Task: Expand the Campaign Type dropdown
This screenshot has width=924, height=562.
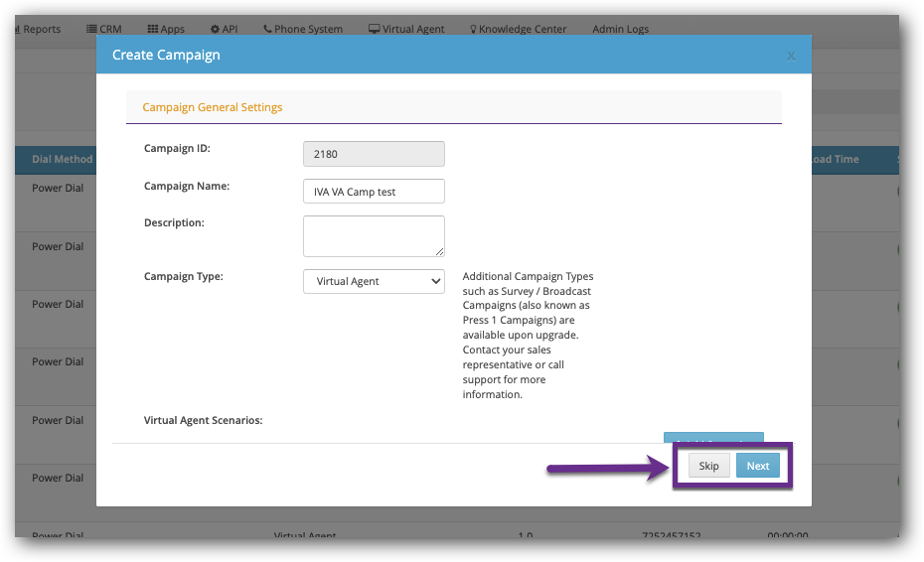Action: point(374,281)
